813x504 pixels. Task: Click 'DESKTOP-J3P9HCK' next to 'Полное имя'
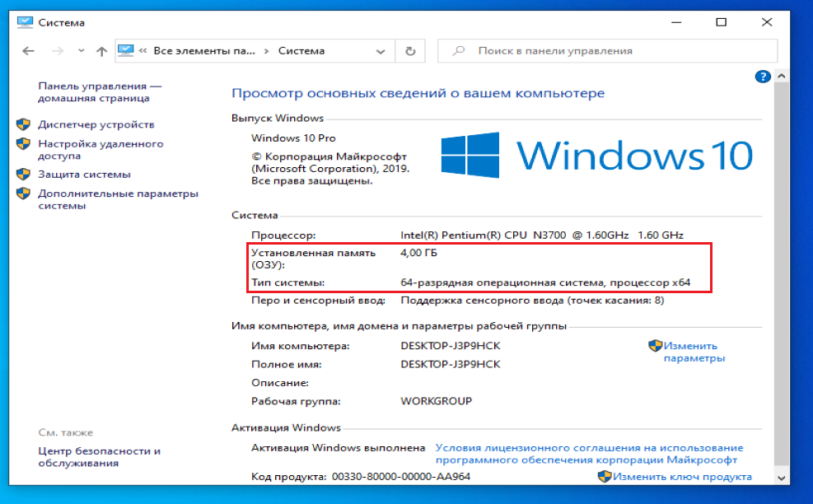451,365
